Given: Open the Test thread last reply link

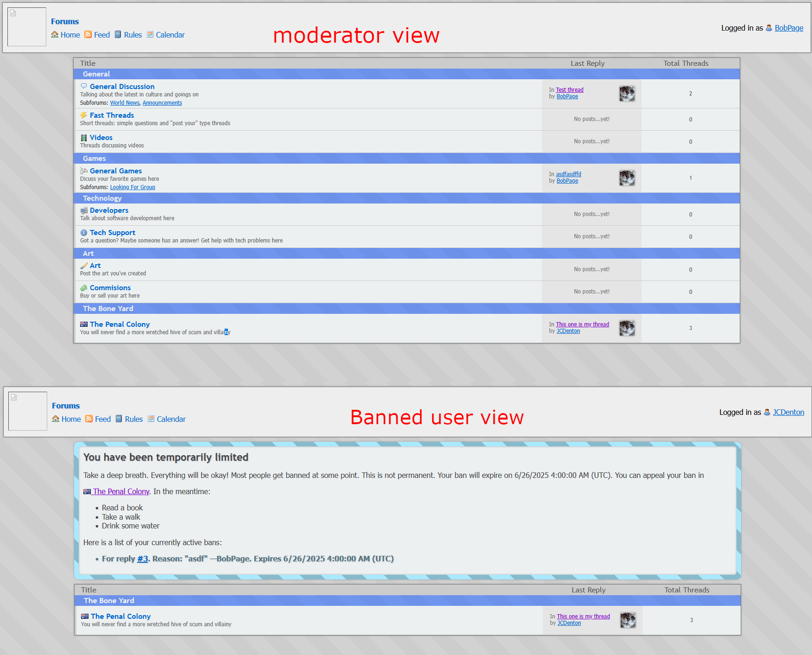Looking at the screenshot, I should tap(570, 90).
